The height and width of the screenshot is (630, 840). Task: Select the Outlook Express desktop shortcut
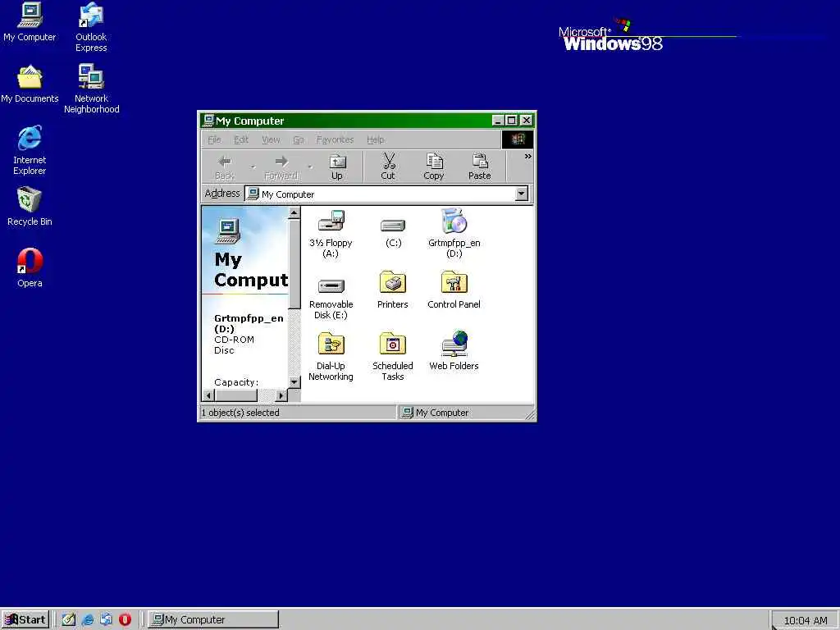pos(91,27)
